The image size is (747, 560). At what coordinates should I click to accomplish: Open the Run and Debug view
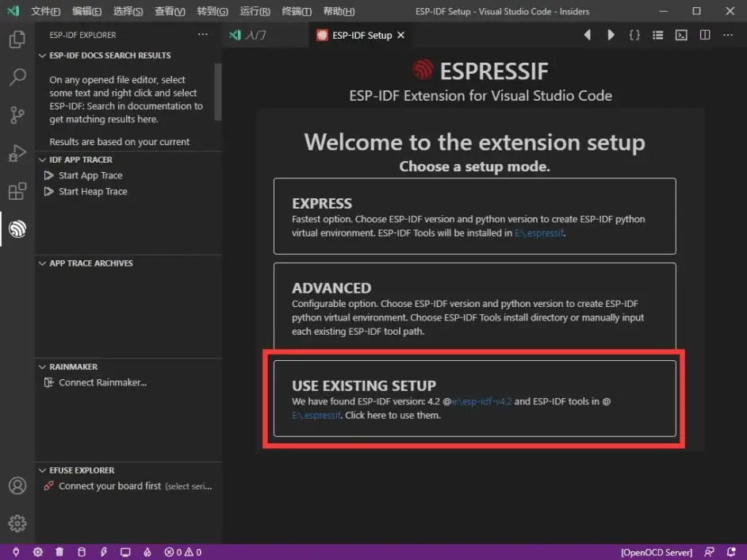pos(17,153)
